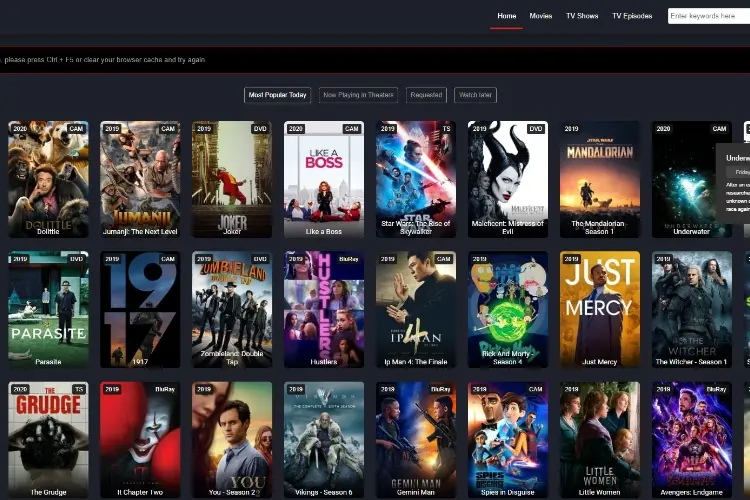The image size is (750, 500).
Task: Open the Home tab
Action: click(x=506, y=16)
